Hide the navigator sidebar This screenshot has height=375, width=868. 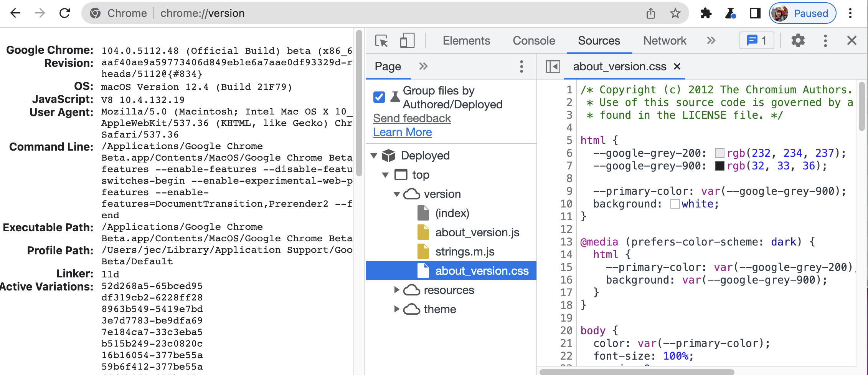coord(553,66)
